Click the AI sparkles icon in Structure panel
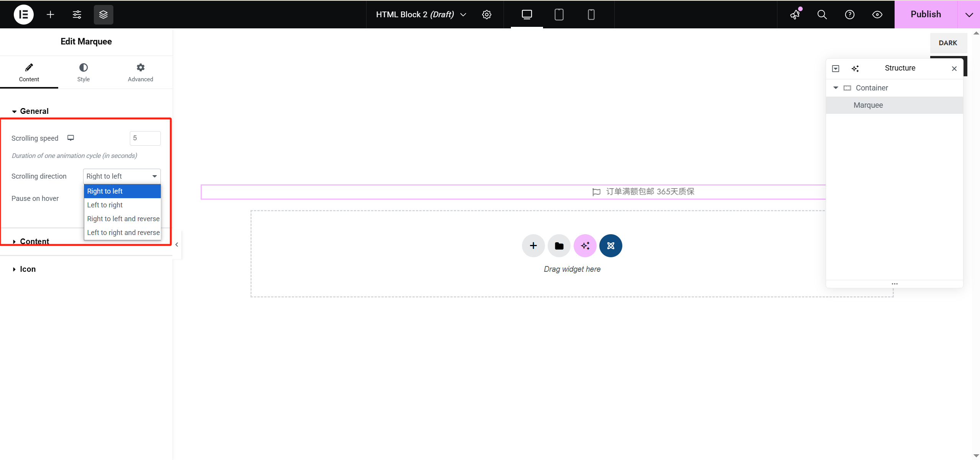This screenshot has width=980, height=460. point(856,68)
